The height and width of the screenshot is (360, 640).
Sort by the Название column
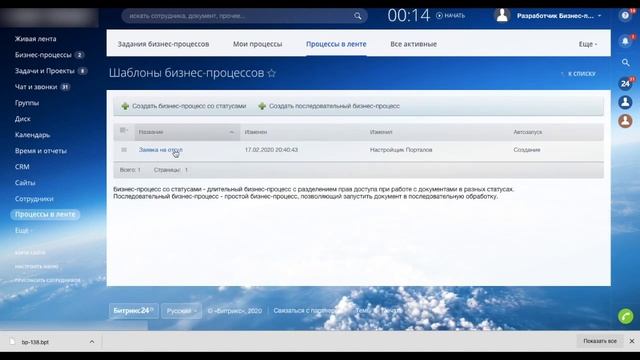click(x=187, y=132)
